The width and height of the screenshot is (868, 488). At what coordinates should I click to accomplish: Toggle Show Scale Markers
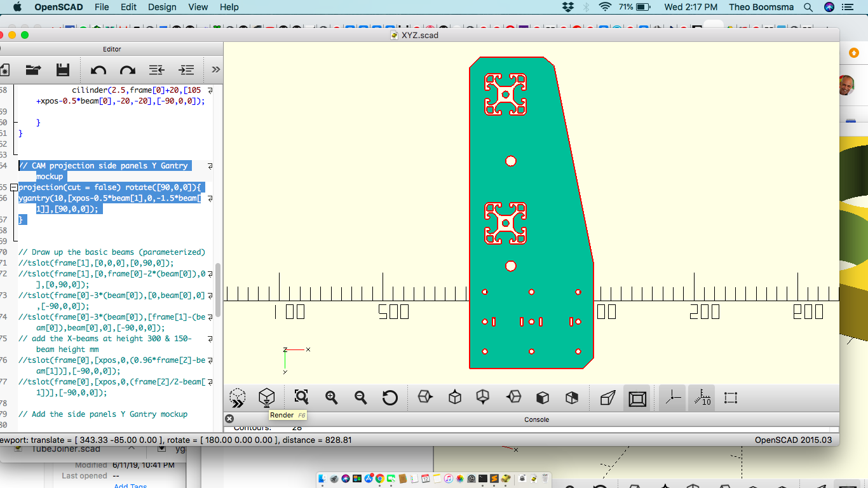pyautogui.click(x=702, y=398)
